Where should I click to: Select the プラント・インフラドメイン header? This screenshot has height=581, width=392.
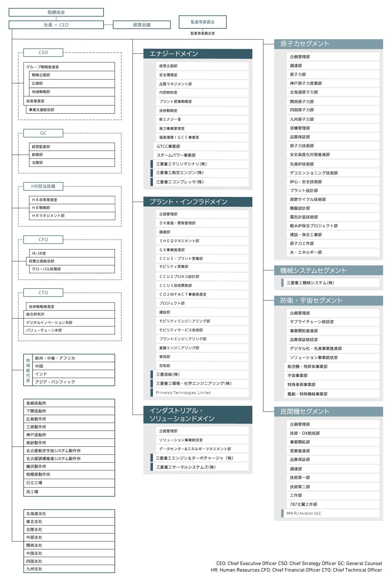click(198, 202)
